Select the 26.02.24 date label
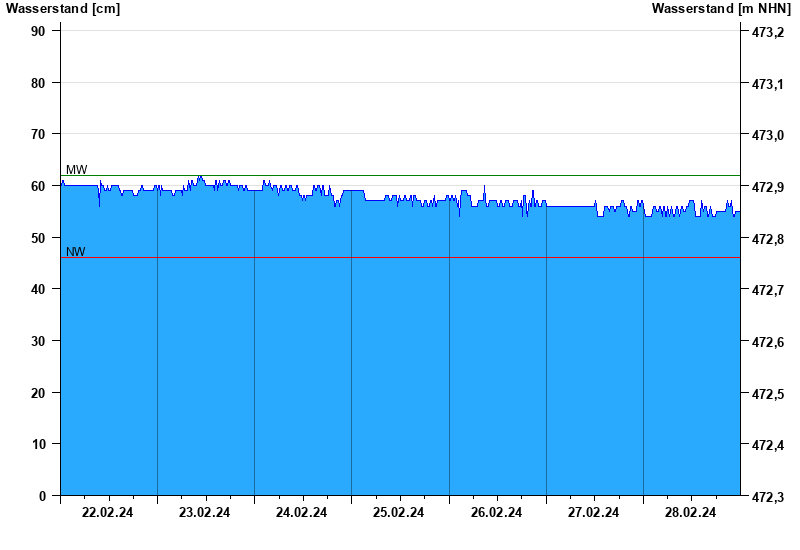Image resolution: width=800 pixels, height=550 pixels. coord(496,512)
